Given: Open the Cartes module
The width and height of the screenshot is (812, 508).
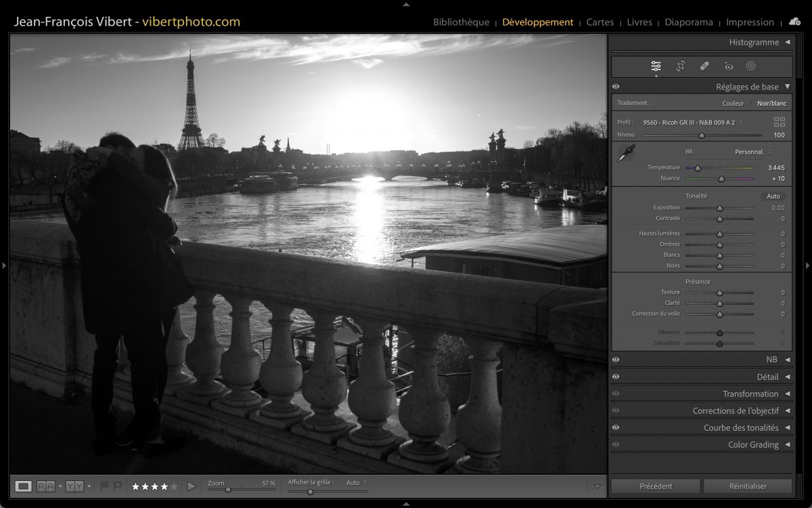Looking at the screenshot, I should tap(600, 22).
